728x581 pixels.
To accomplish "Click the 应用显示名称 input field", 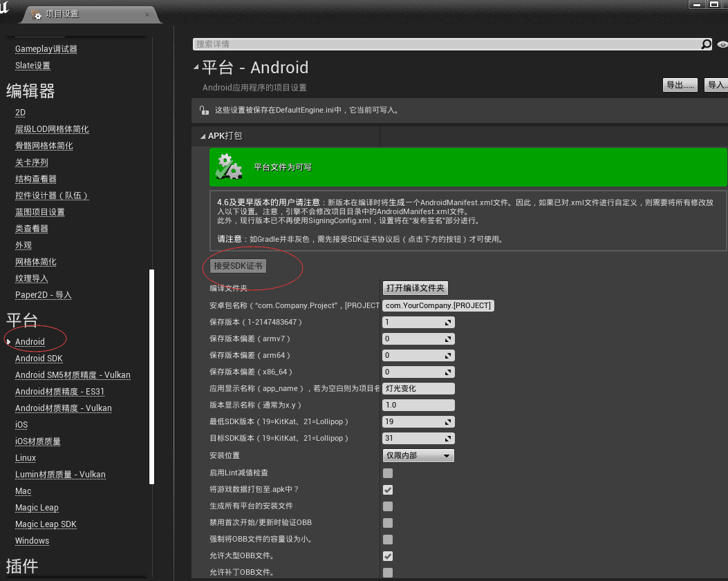I will tap(418, 389).
